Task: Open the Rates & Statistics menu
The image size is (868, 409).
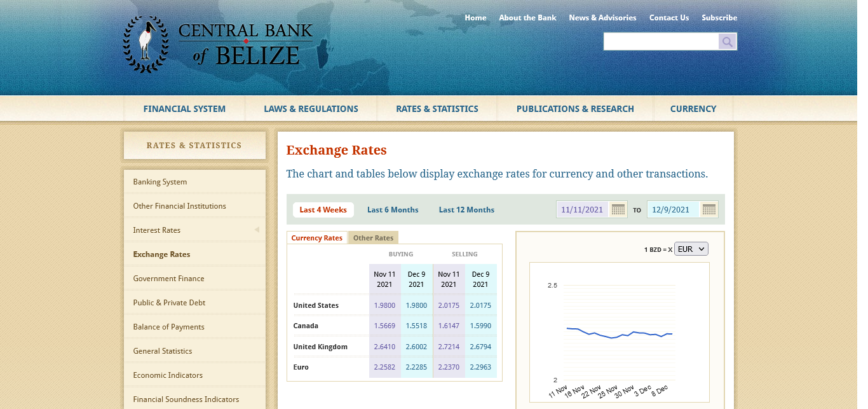Action: click(437, 109)
